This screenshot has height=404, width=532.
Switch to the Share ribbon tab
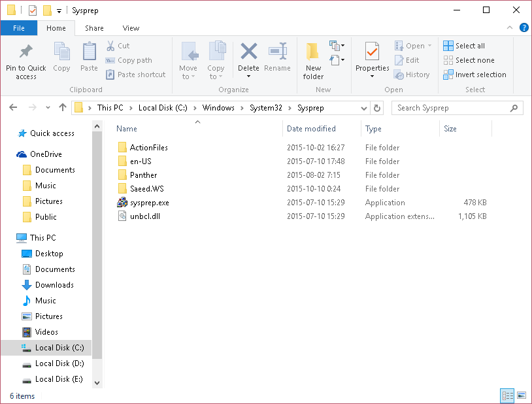(94, 28)
